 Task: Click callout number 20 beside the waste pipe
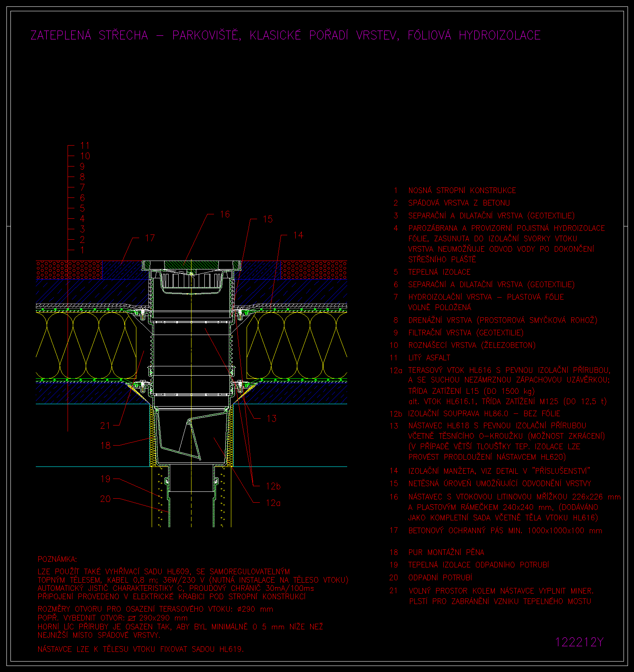coord(105,499)
